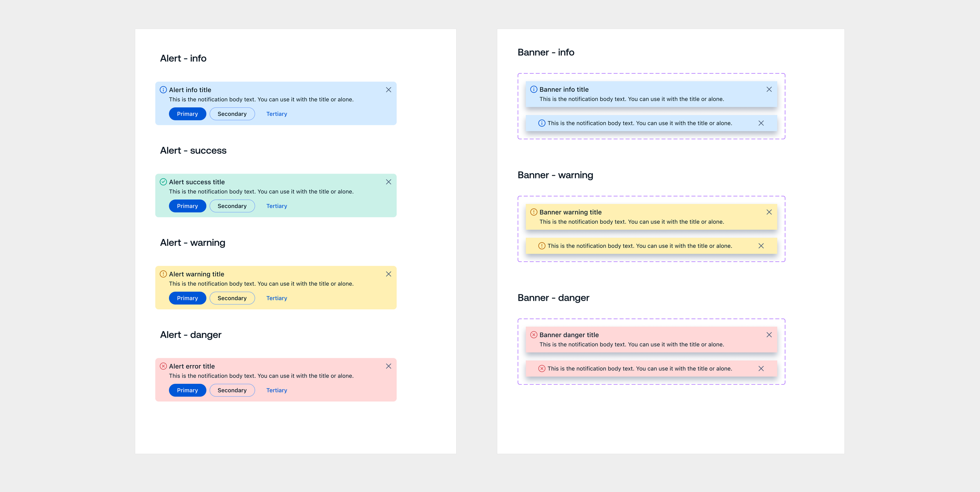Close the Banner info title banner
980x492 pixels.
point(769,89)
